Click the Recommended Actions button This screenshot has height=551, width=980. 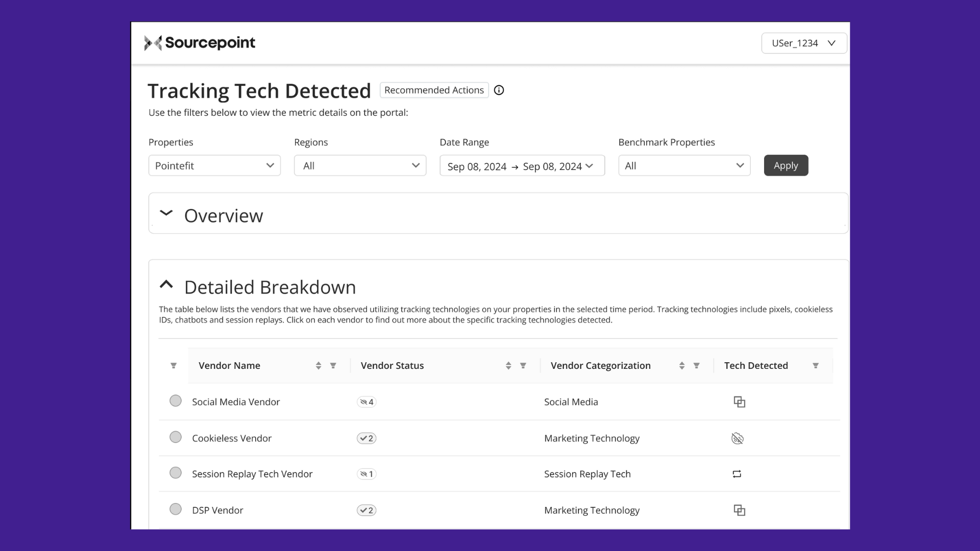pos(434,90)
